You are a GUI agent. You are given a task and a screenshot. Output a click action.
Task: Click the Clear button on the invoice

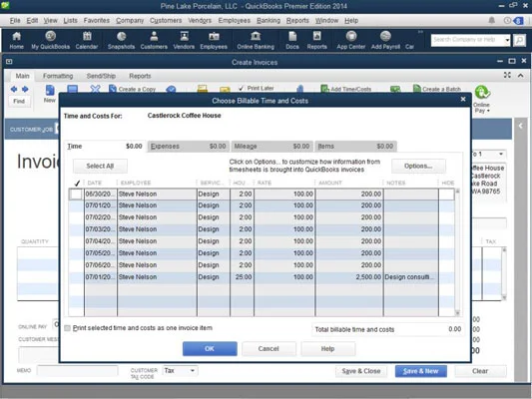(x=480, y=371)
